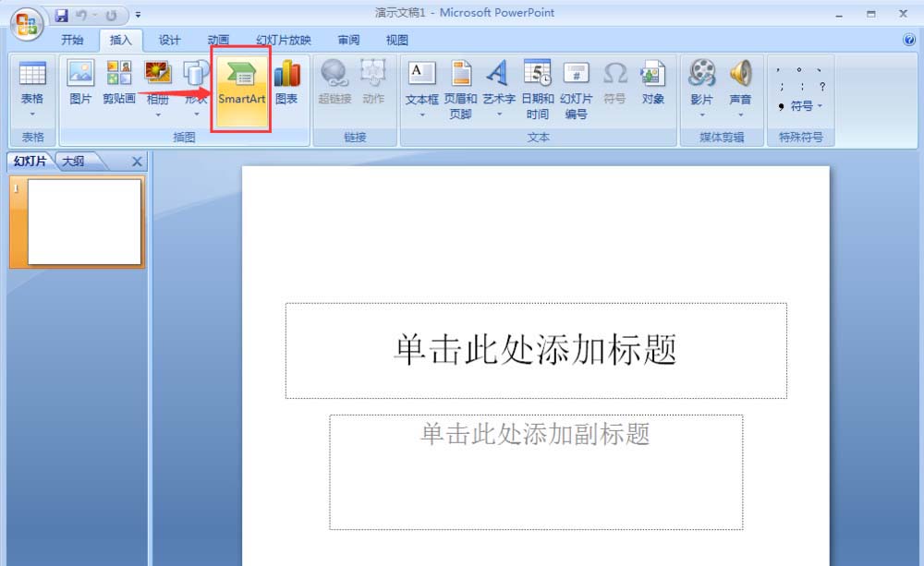Save the presentation from quick access toolbar

point(61,15)
